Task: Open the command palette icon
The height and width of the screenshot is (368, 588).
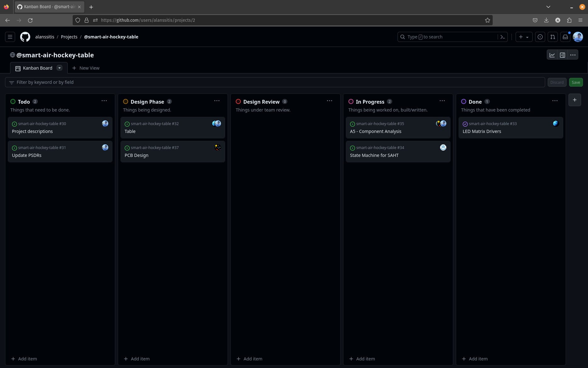Action: coord(503,37)
